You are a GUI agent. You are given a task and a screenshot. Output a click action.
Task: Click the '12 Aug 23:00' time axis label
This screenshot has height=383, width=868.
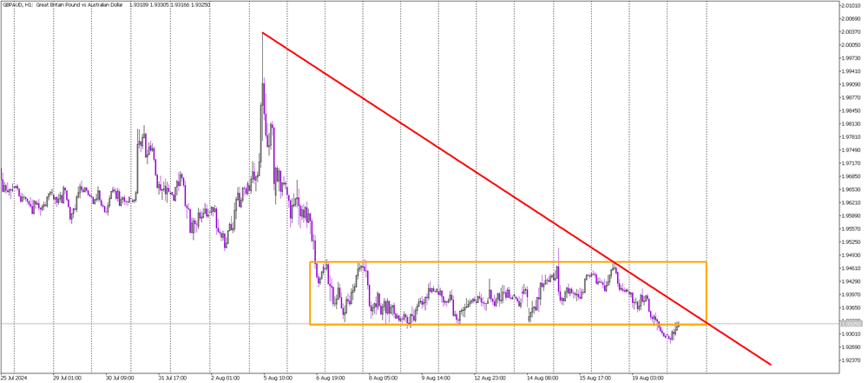(x=489, y=379)
